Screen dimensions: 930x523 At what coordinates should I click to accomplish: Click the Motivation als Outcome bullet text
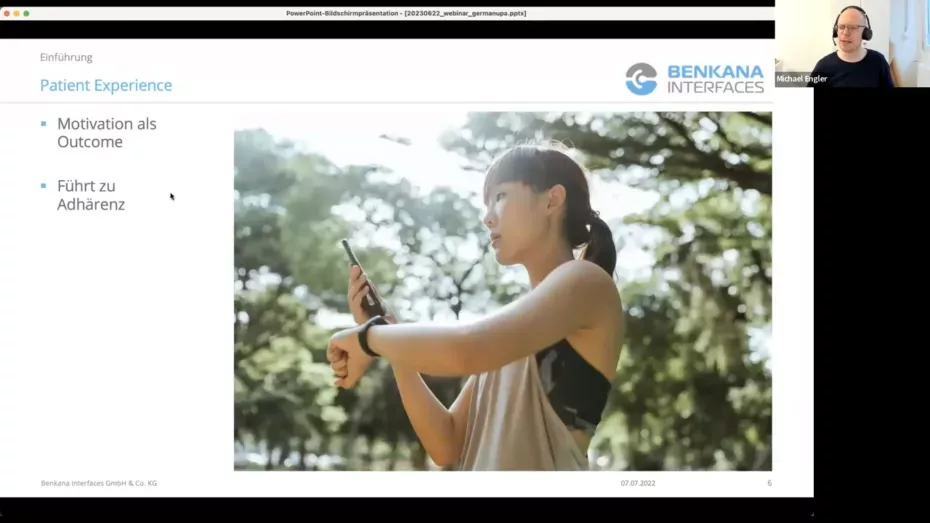point(106,133)
